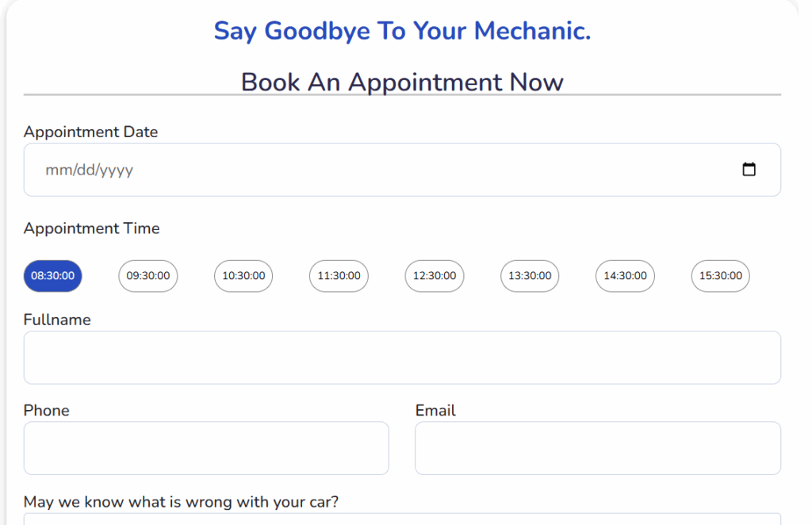The image size is (812, 525).
Task: Click the Fullname label text
Action: point(57,320)
